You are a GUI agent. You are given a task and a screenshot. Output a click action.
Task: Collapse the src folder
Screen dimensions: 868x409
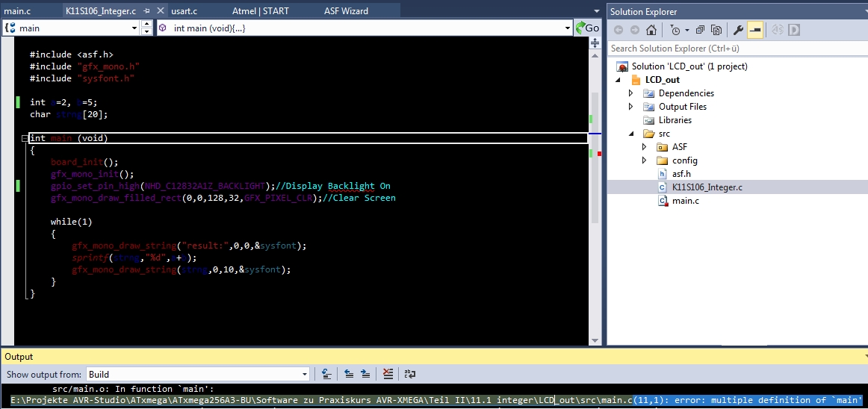(632, 134)
